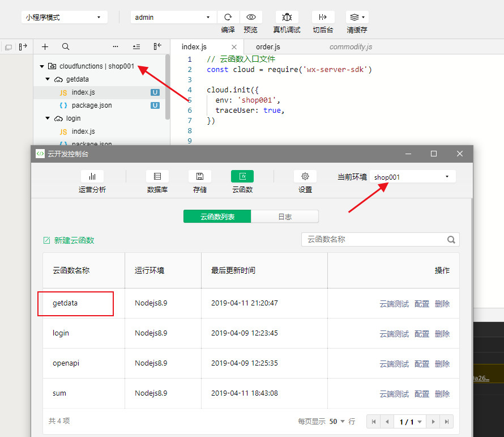Click timestamp 2019-04-11 21:20:47
The height and width of the screenshot is (437, 504).
pyautogui.click(x=245, y=303)
